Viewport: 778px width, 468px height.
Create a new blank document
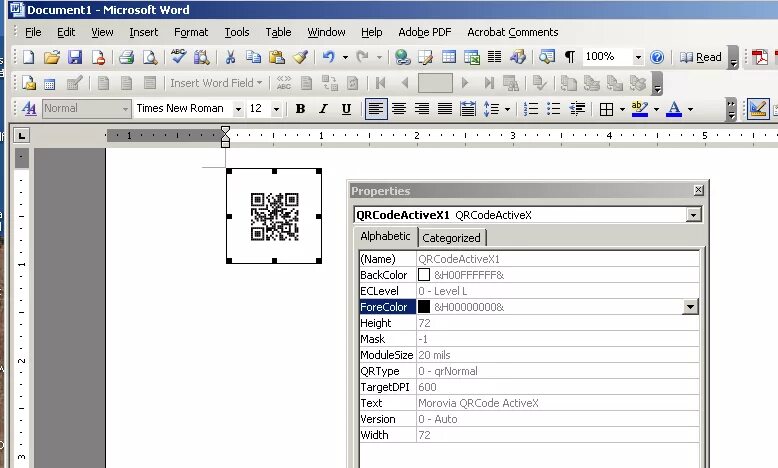(x=29, y=58)
